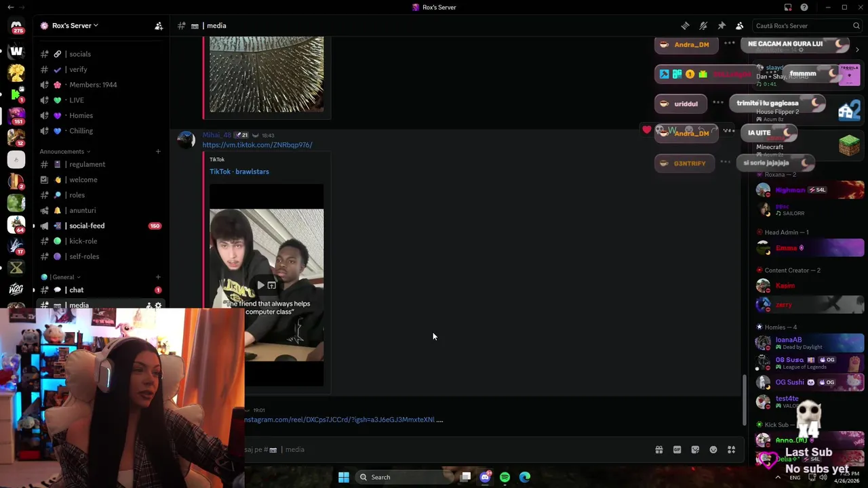Open the House Flipper 2 activity card
The height and width of the screenshot is (488, 868).
tap(808, 110)
